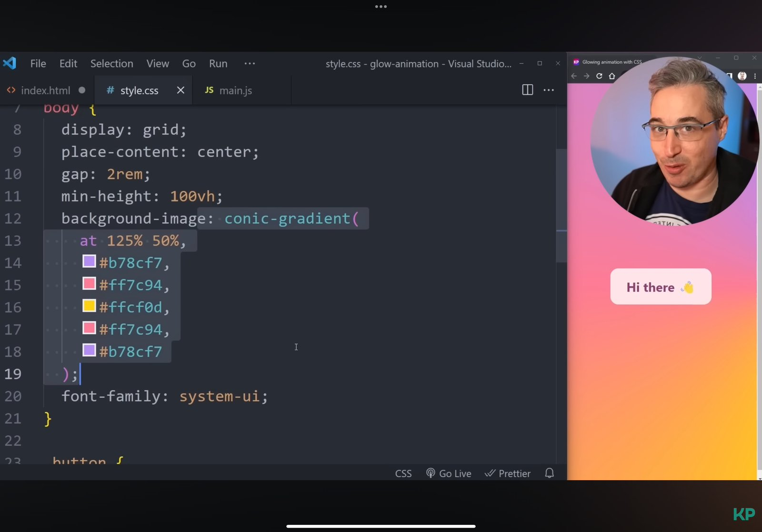Close the style.css tab
The height and width of the screenshot is (532, 762).
[x=180, y=90]
